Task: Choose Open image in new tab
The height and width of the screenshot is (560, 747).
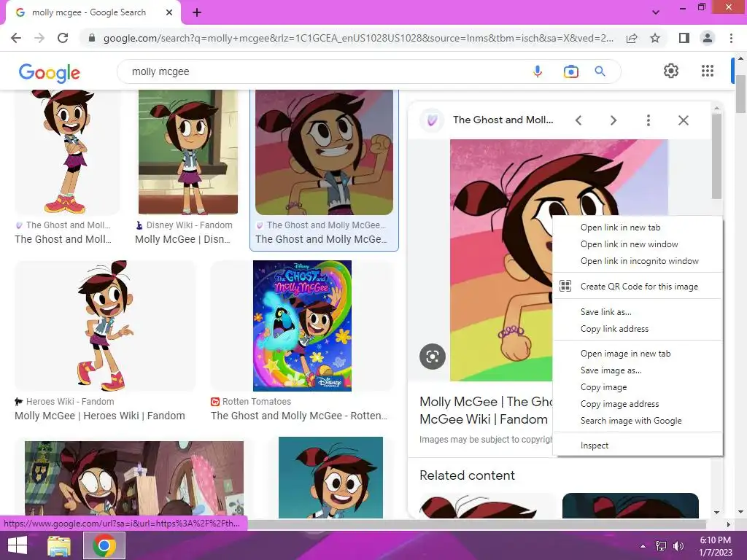Action: [x=638, y=354]
